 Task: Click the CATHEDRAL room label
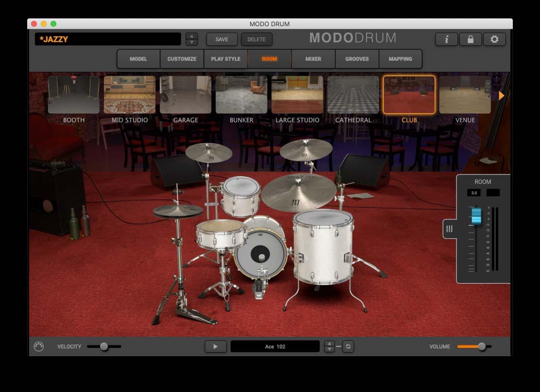pyautogui.click(x=354, y=120)
